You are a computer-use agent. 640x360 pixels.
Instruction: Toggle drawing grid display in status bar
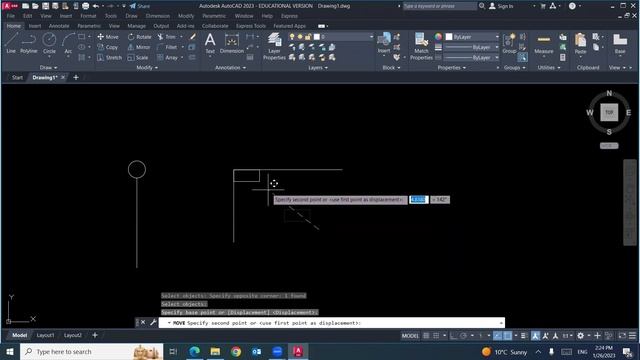[x=426, y=336]
